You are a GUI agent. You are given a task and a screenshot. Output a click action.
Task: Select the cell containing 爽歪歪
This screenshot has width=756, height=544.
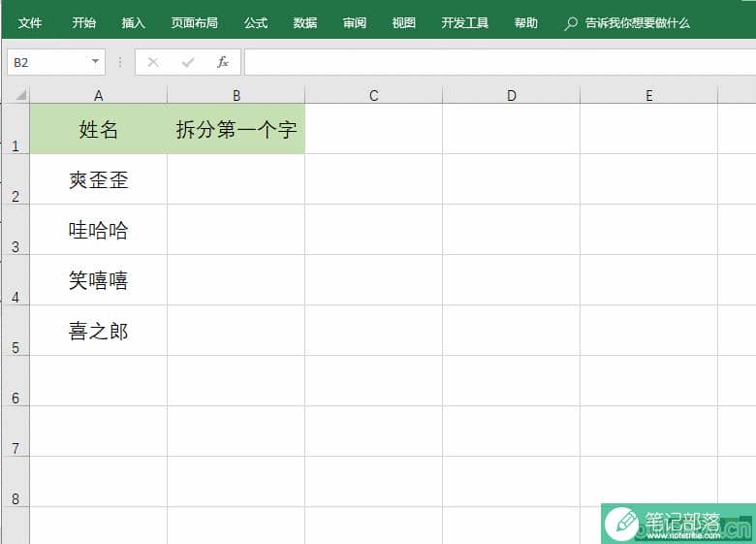point(98,179)
